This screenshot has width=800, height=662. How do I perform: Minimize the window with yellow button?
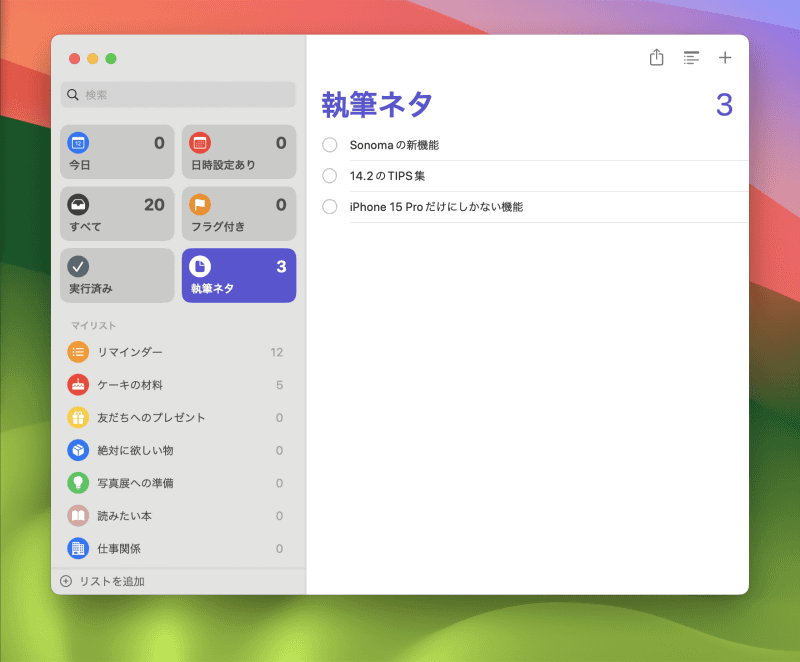tap(93, 59)
